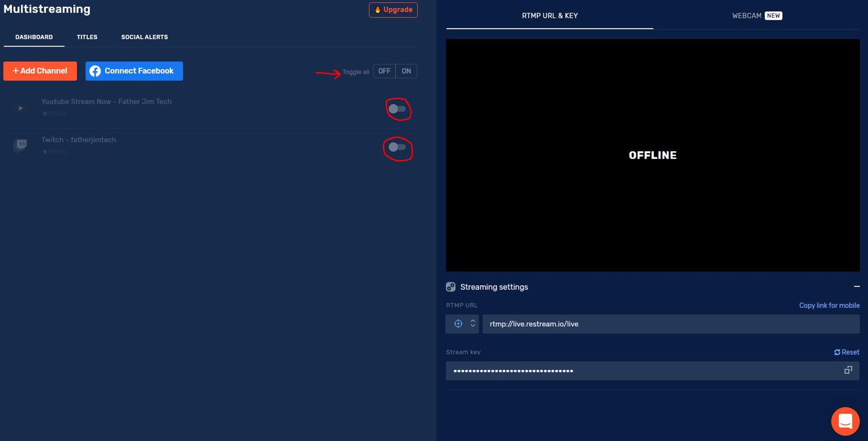This screenshot has height=441, width=868.
Task: Switch to the Dashboard tab
Action: click(x=34, y=37)
